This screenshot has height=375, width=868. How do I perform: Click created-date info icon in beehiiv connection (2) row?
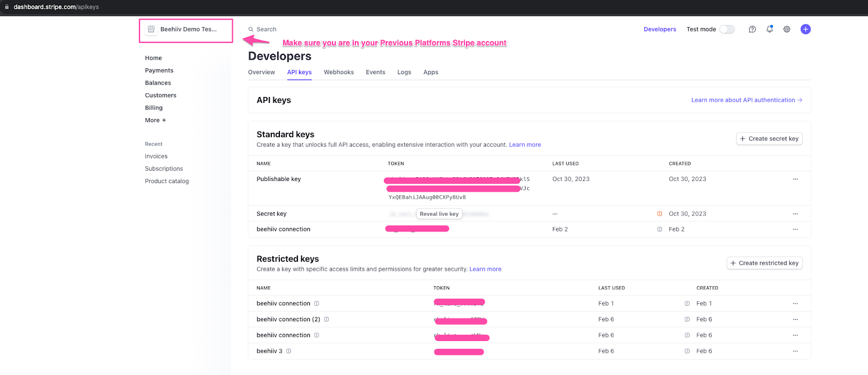coord(687,319)
